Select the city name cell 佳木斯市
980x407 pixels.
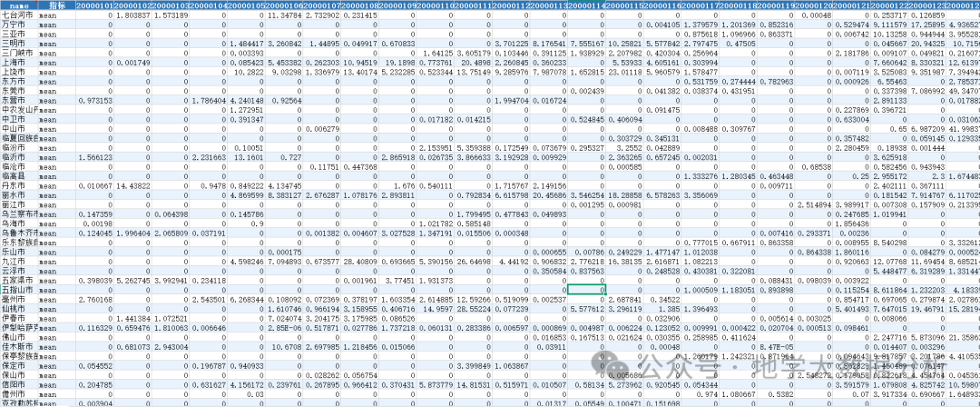(19, 347)
